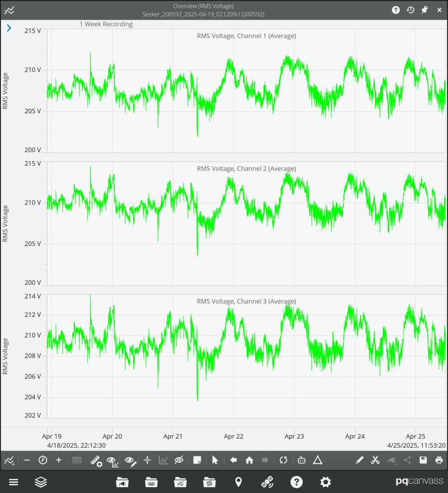Zoom in with the plus button

pos(59,460)
